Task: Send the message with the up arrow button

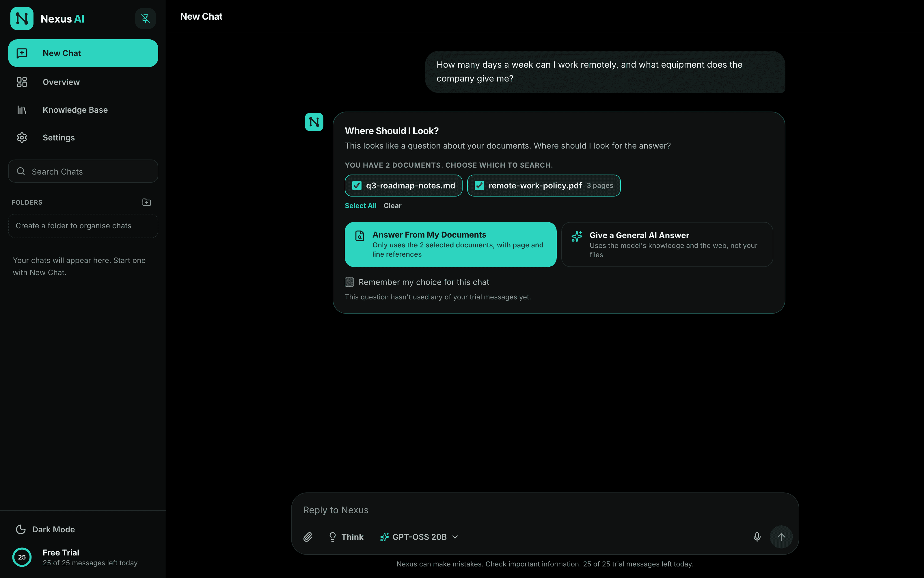Action: click(781, 537)
